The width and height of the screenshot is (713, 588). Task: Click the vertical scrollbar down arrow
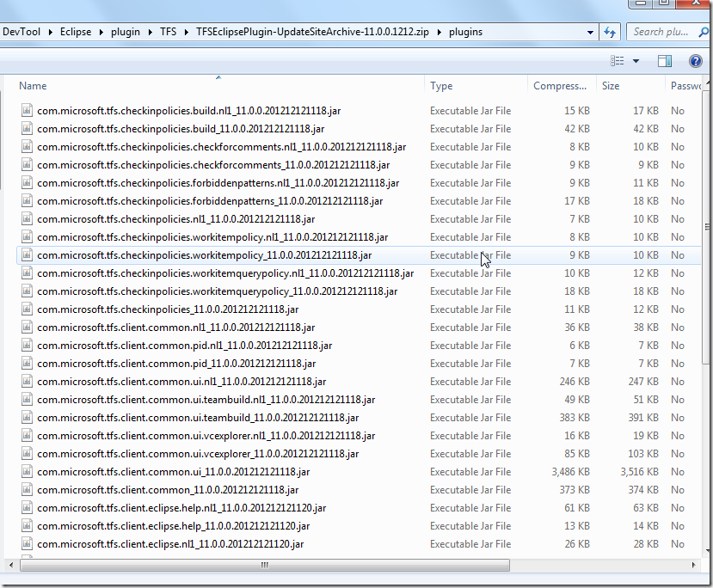coord(708,551)
